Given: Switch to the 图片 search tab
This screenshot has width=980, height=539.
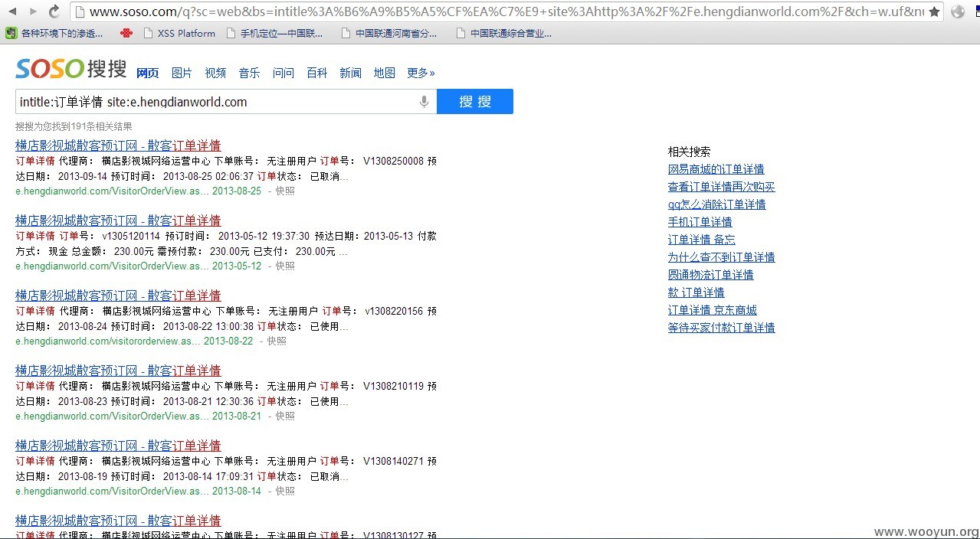Looking at the screenshot, I should click(x=182, y=73).
